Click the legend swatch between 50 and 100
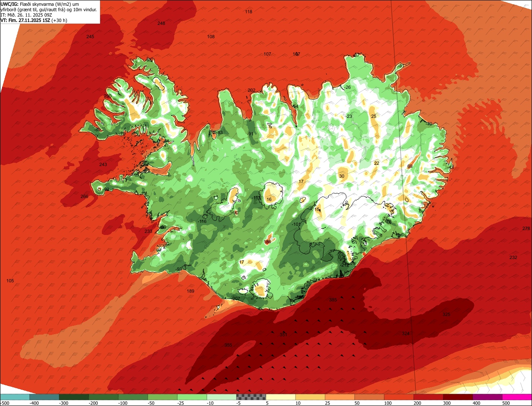This screenshot has width=532, height=406. pyautogui.click(x=369, y=397)
